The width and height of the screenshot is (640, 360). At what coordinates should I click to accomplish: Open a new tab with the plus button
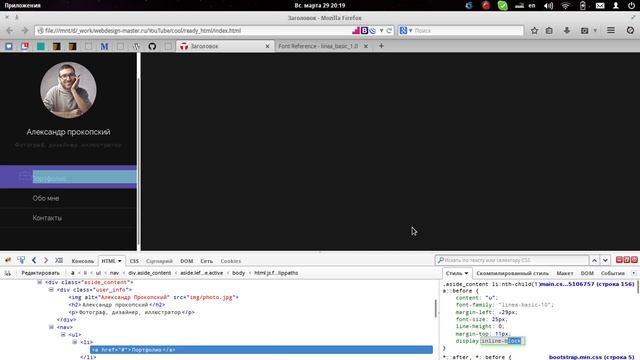tap(381, 46)
